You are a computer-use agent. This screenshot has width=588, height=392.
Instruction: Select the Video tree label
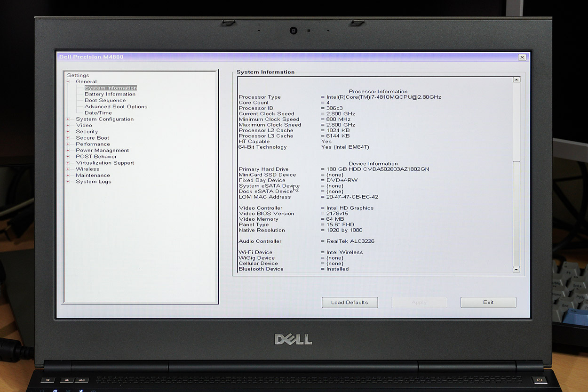click(84, 125)
